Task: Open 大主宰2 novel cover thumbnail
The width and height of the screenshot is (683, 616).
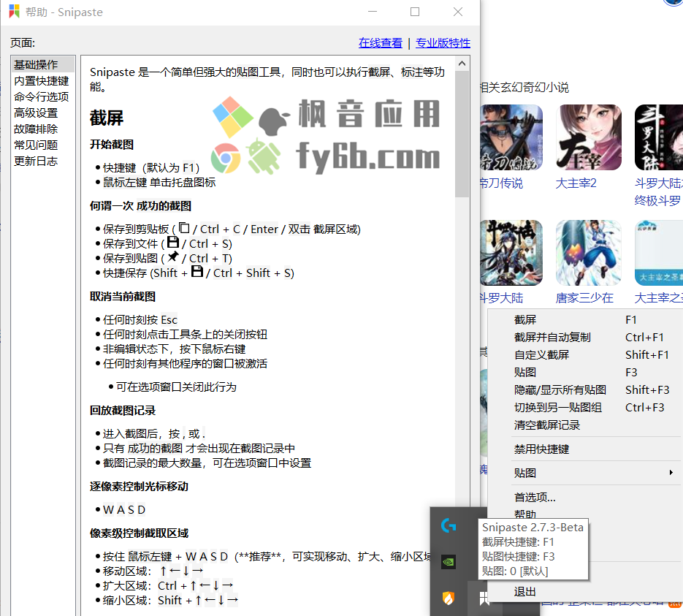Action: click(x=589, y=137)
